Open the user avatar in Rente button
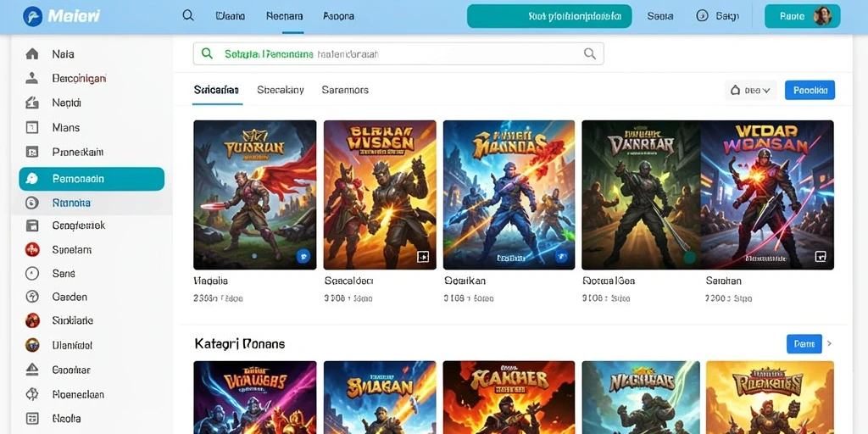 pyautogui.click(x=822, y=16)
